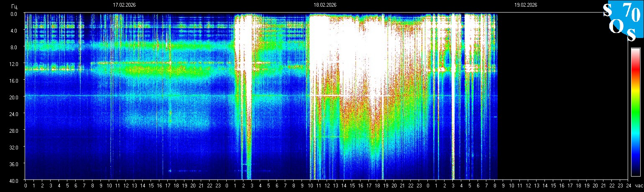Click the 0.0 frequency axis label

pyautogui.click(x=14, y=13)
